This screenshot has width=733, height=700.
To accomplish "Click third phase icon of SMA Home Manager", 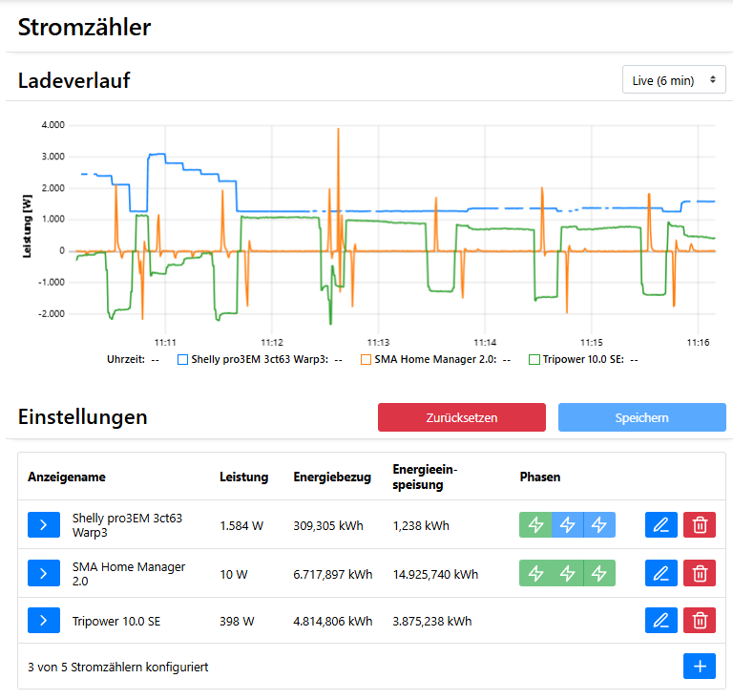I will [x=598, y=573].
